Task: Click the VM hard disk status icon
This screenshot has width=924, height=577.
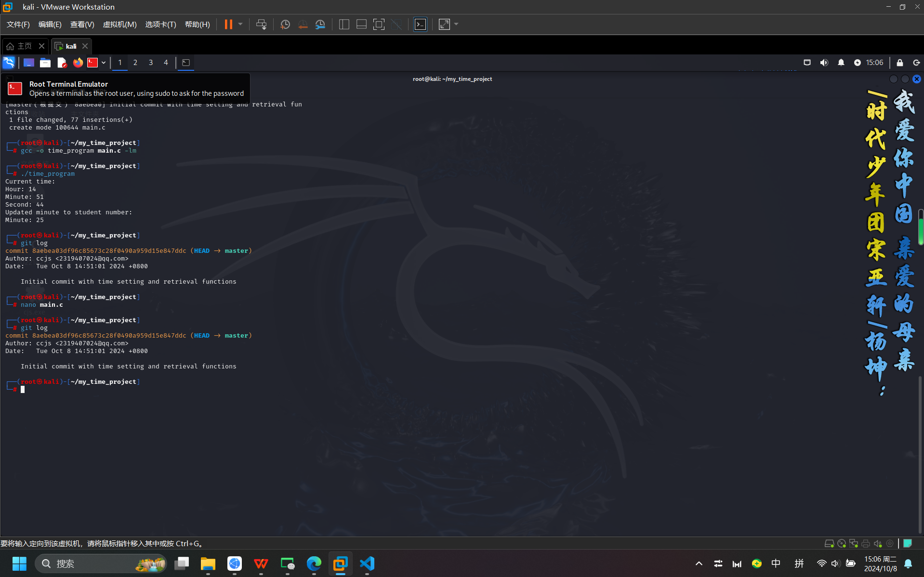Action: (x=829, y=543)
